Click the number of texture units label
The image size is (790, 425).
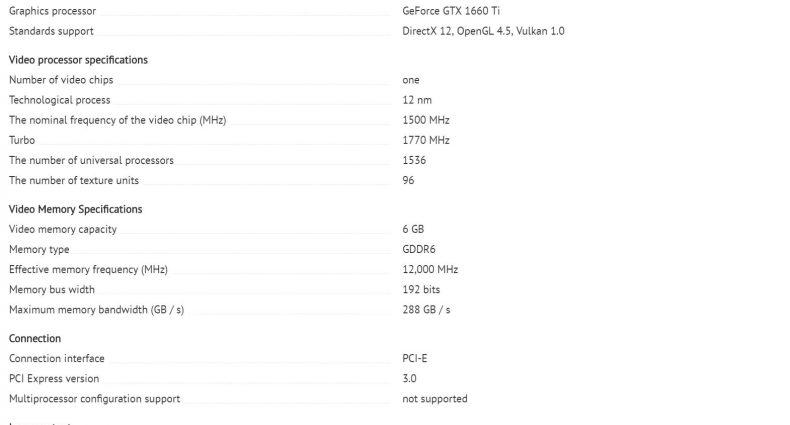click(x=74, y=180)
